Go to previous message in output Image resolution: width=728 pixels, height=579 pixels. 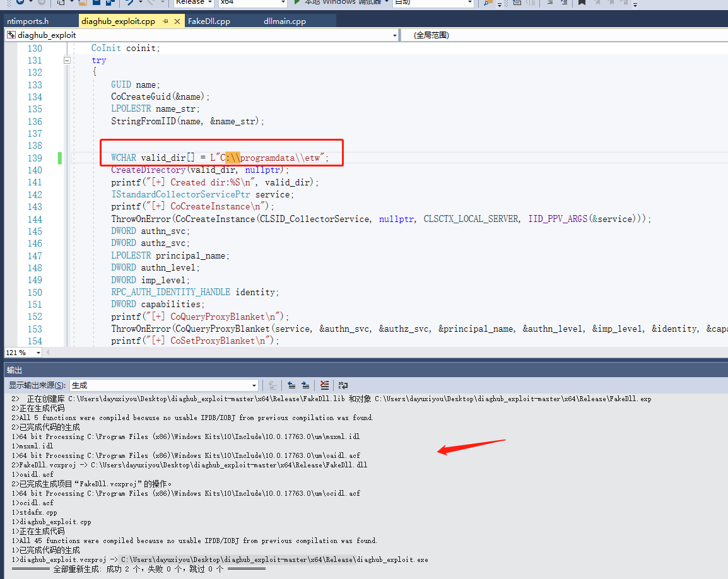pyautogui.click(x=291, y=385)
